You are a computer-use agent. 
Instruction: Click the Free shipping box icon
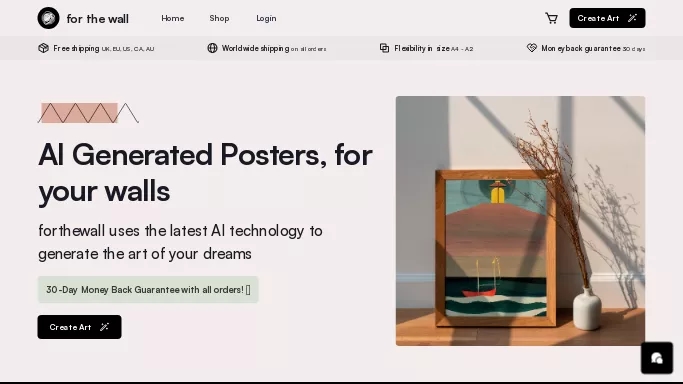pos(43,48)
